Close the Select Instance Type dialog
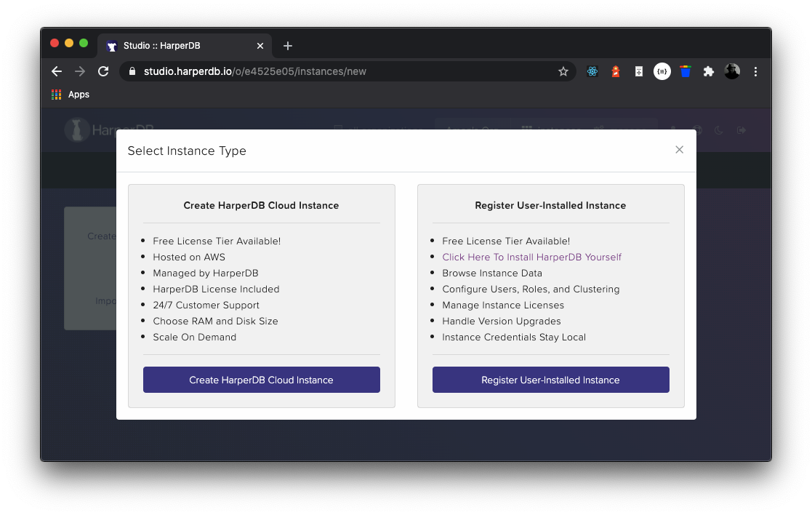 tap(679, 150)
